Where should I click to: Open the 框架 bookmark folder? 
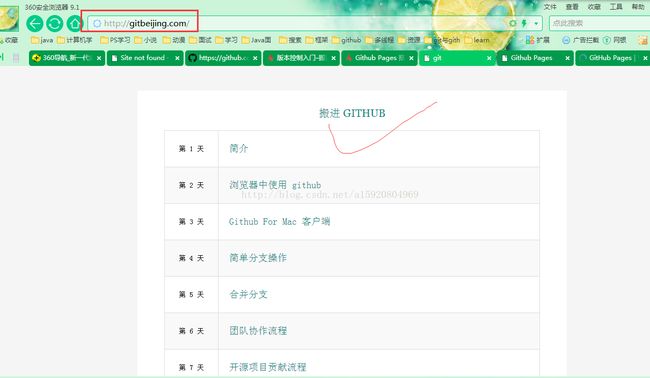point(317,40)
